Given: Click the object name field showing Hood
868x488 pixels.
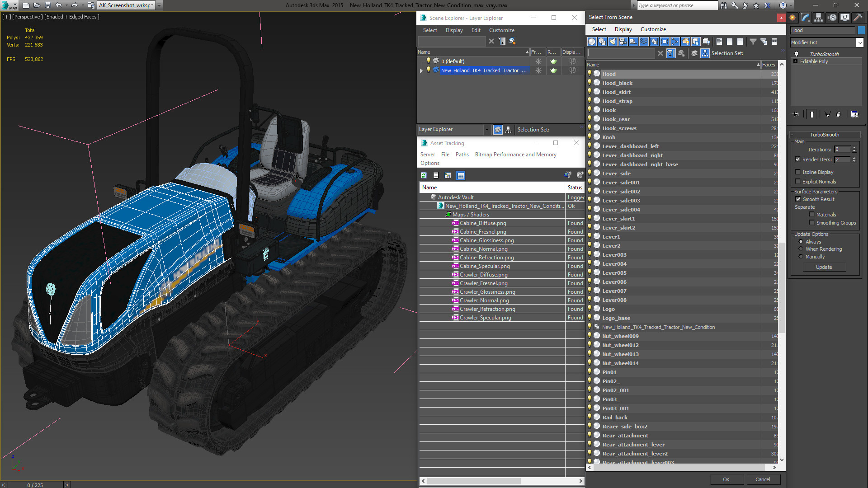Looking at the screenshot, I should pos(823,30).
